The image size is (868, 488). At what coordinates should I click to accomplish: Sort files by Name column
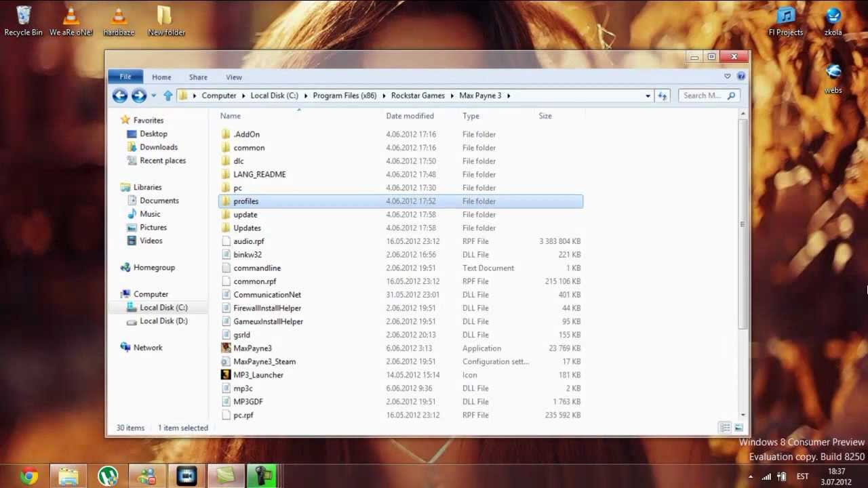[231, 116]
